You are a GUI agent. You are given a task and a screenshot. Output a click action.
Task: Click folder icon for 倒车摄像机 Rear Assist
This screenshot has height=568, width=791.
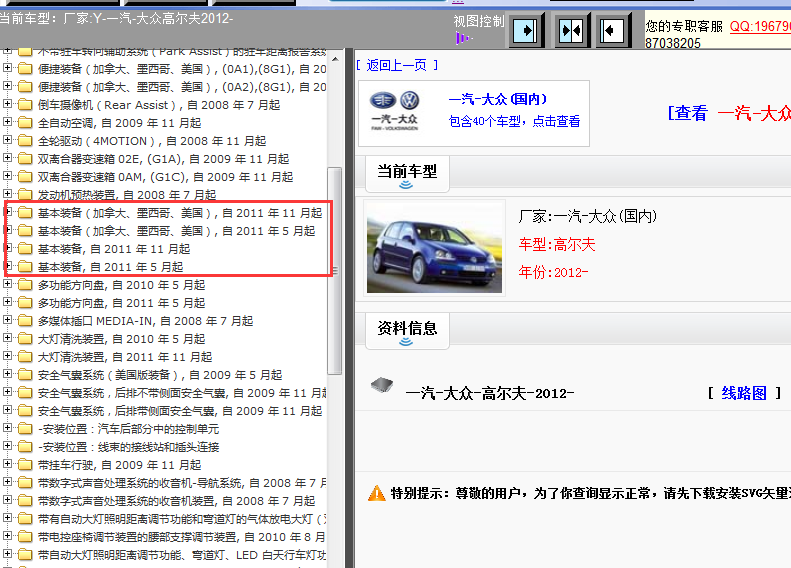(25, 105)
